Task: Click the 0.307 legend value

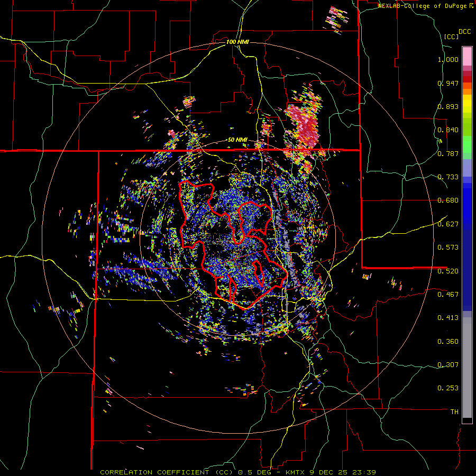Action: (448, 365)
